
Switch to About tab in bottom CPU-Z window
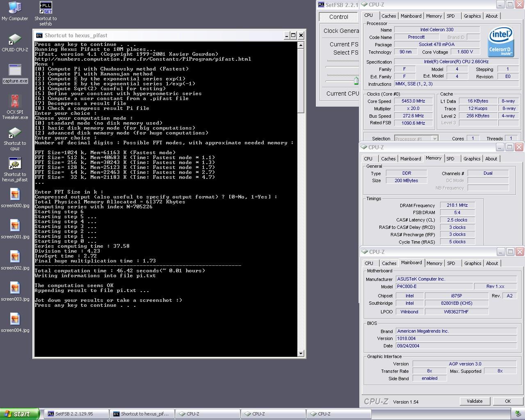pos(492,263)
